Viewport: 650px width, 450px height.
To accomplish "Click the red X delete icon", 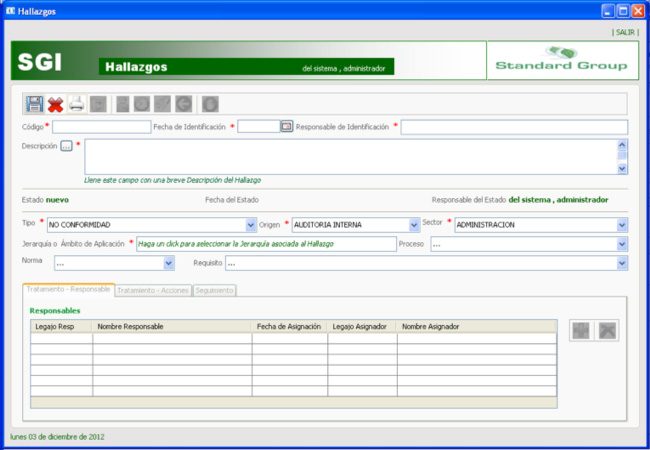I will tap(55, 103).
